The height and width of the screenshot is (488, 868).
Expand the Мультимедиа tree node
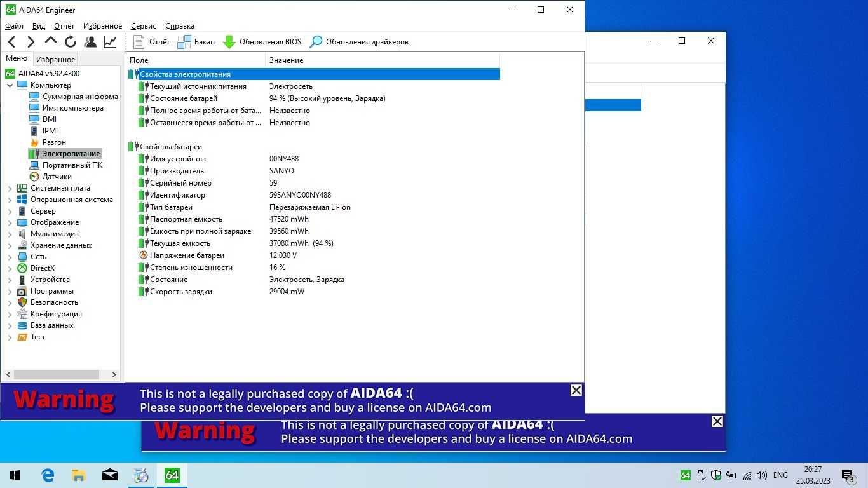[10, 234]
